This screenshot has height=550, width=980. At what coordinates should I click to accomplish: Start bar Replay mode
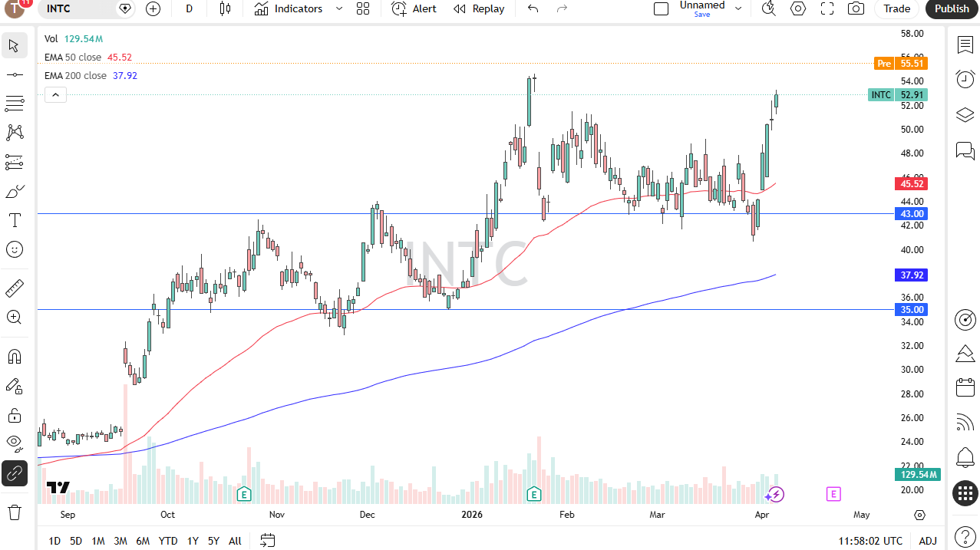pos(479,8)
